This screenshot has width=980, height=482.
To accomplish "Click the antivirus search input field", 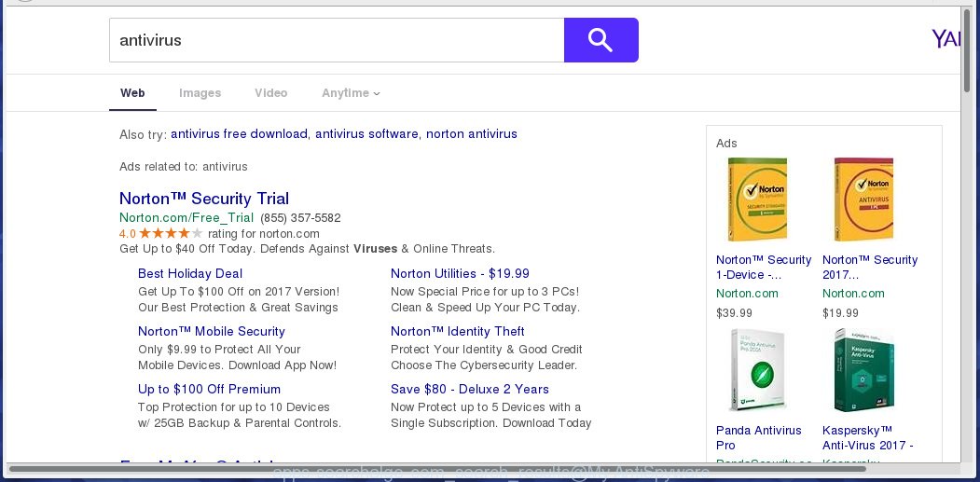I will click(337, 40).
